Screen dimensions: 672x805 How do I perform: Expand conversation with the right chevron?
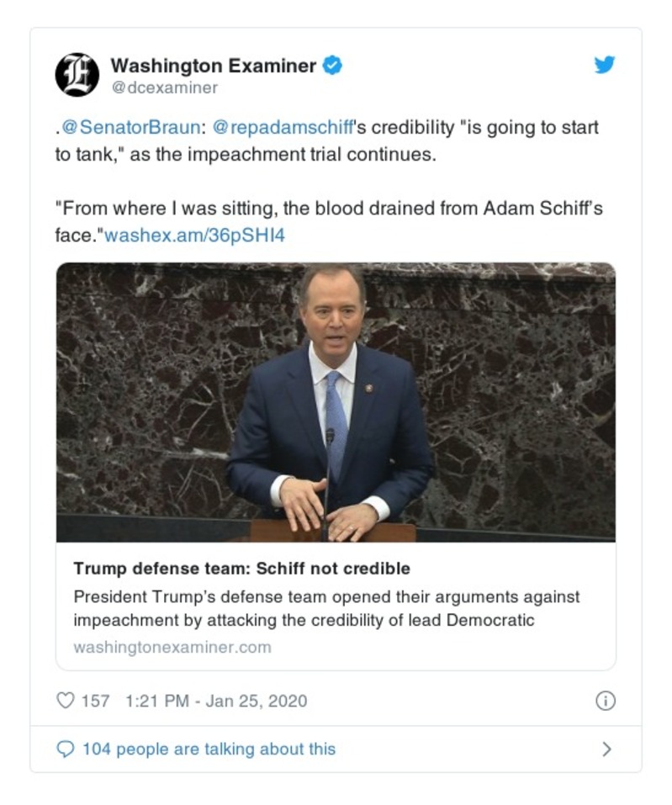(606, 749)
